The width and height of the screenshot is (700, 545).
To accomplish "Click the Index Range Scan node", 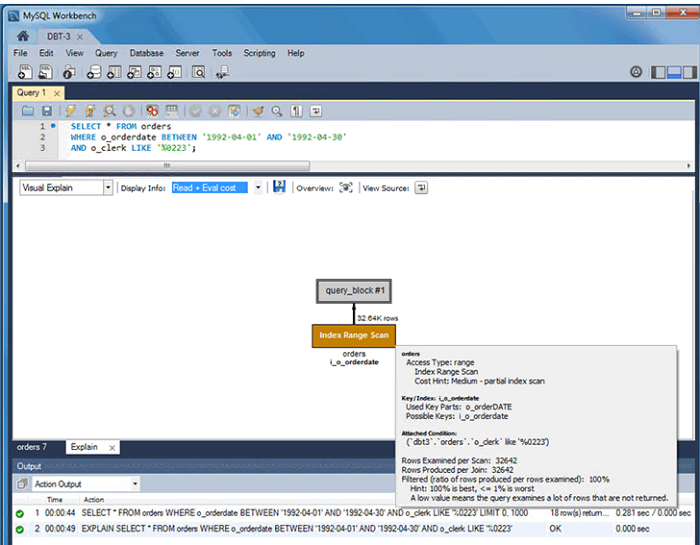I will click(353, 335).
